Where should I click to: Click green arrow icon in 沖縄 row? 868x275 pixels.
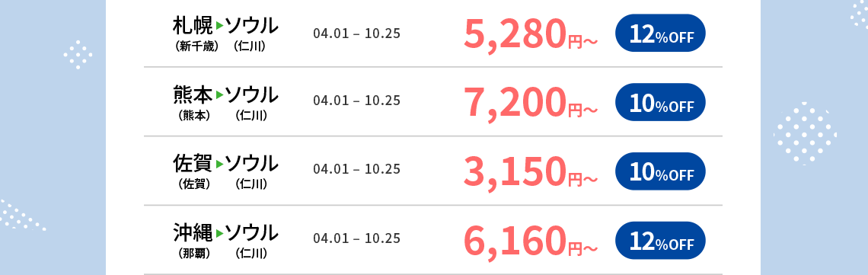click(x=219, y=234)
